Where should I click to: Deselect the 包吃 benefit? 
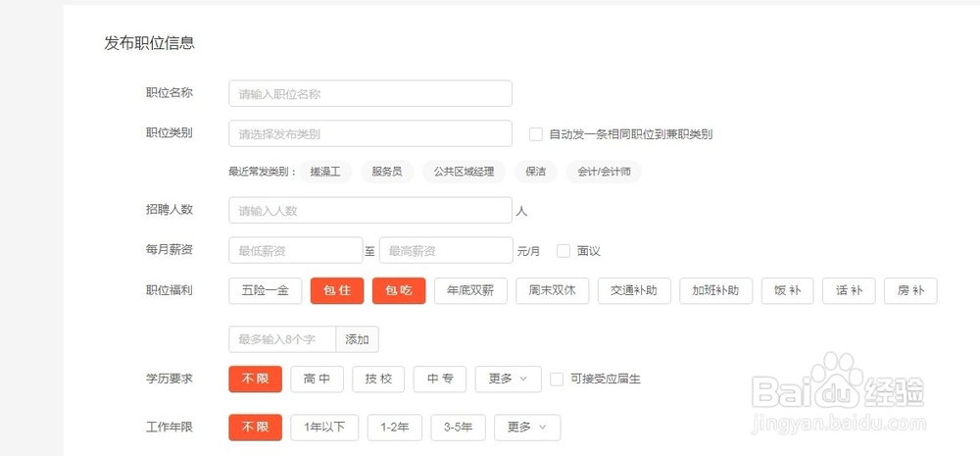coord(399,291)
